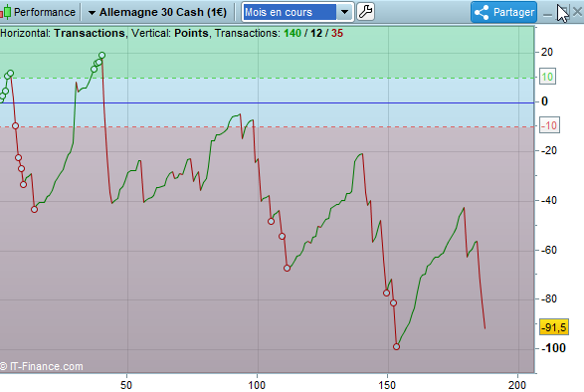Click the 200 horizontal axis label
The width and height of the screenshot is (584, 392).
tap(517, 385)
